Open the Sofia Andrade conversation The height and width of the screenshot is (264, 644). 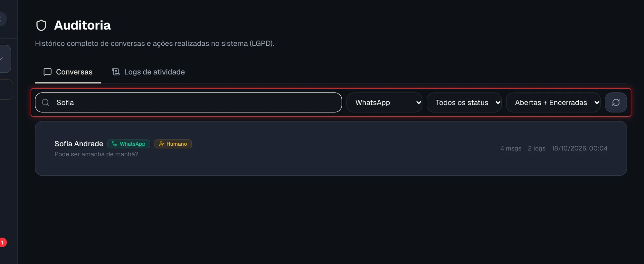pyautogui.click(x=331, y=148)
